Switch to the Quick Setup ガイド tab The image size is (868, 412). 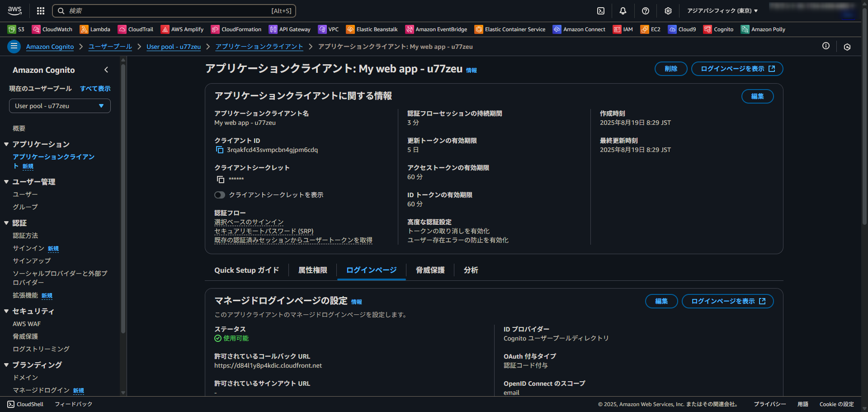click(246, 270)
